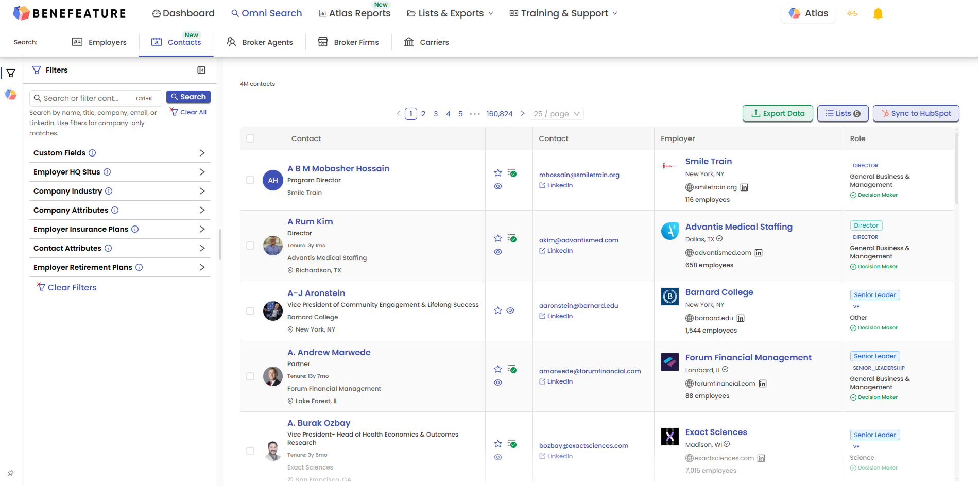Image resolution: width=980 pixels, height=486 pixels.
Task: Star A-J Aronstein contact
Action: pos(498,310)
